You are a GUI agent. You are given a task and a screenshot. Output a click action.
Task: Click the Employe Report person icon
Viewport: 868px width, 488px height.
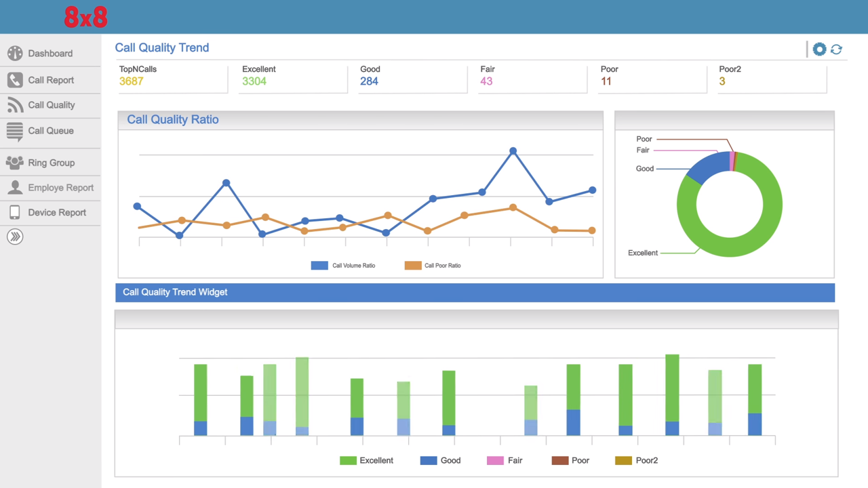click(x=15, y=188)
